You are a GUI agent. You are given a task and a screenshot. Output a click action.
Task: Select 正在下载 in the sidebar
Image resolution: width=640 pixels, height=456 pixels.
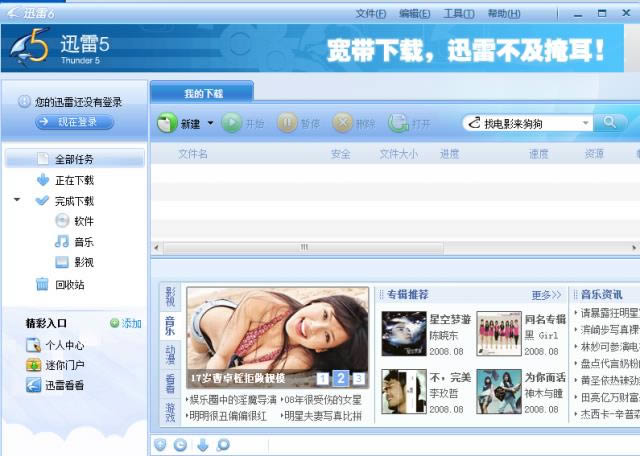tap(74, 180)
